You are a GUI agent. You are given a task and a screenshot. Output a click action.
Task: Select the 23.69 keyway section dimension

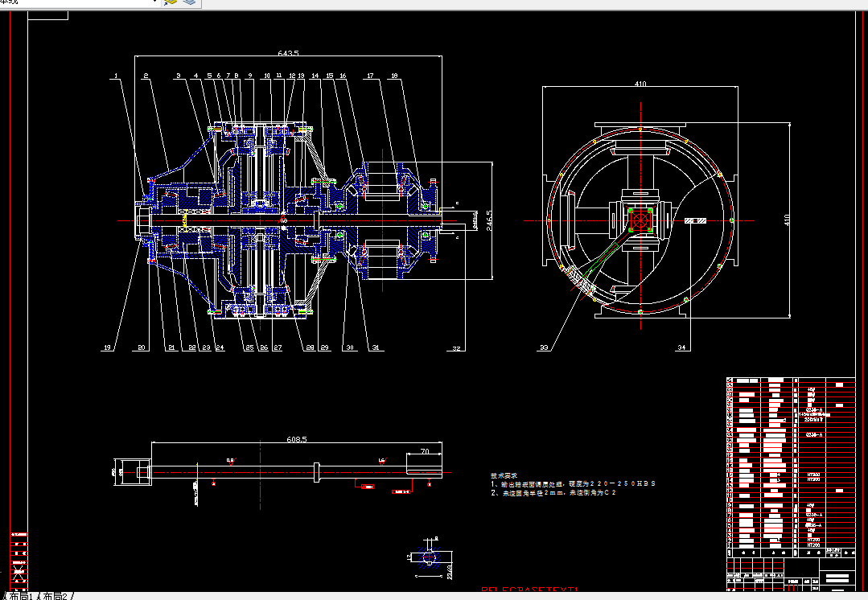[x=450, y=571]
